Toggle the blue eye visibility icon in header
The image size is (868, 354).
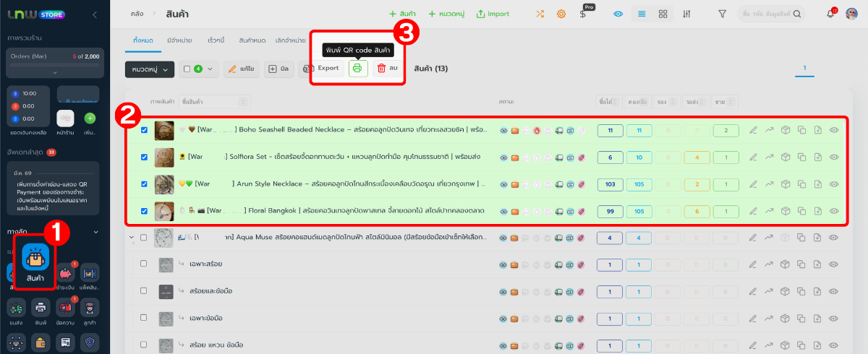pyautogui.click(x=618, y=14)
